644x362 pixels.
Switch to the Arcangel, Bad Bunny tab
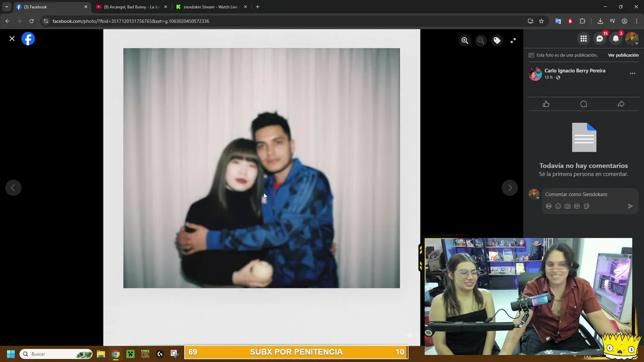pyautogui.click(x=131, y=7)
